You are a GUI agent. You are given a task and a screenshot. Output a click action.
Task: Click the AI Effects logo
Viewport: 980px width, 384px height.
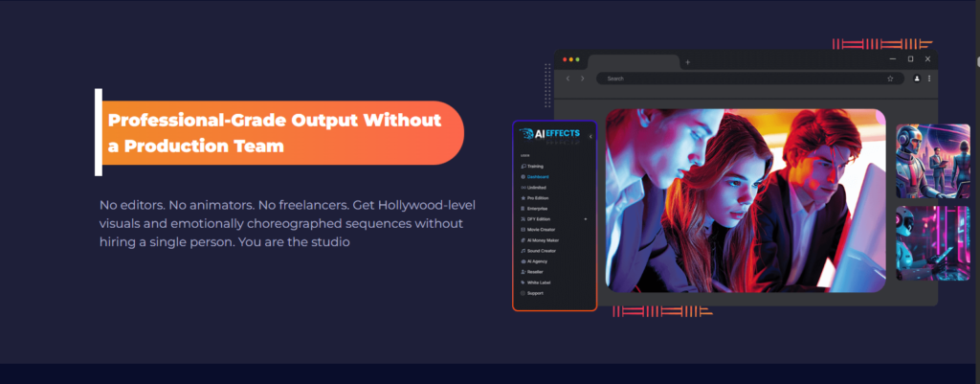point(549,134)
